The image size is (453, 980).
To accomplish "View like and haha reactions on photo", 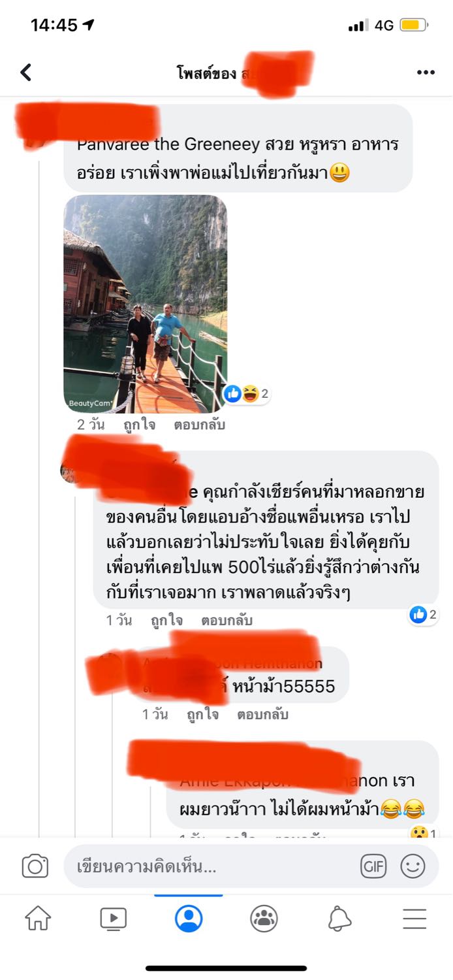I will [247, 393].
